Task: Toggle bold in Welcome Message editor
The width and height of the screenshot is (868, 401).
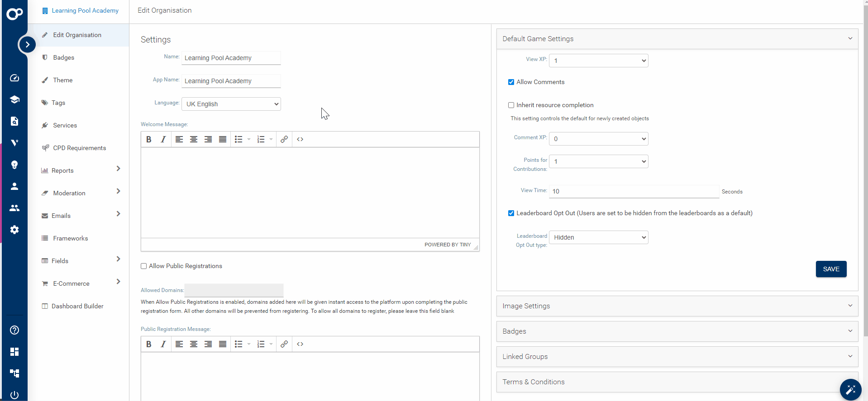Action: (148, 139)
